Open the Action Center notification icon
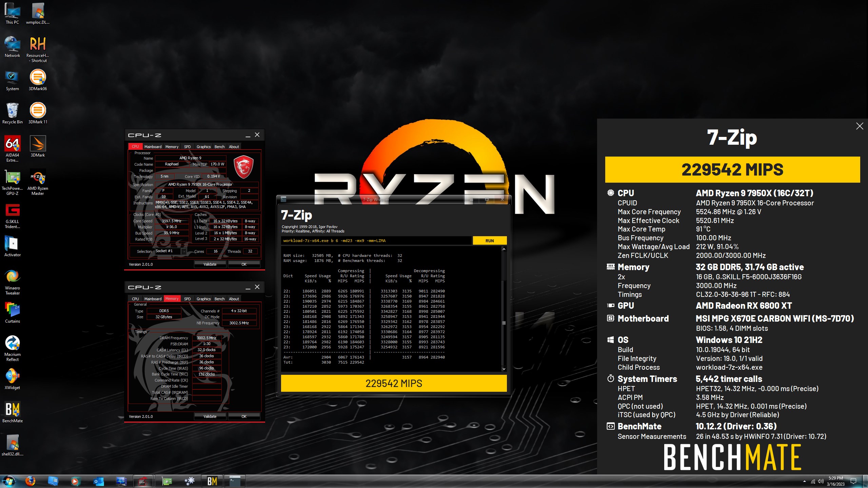This screenshot has height=488, width=868. (x=853, y=481)
